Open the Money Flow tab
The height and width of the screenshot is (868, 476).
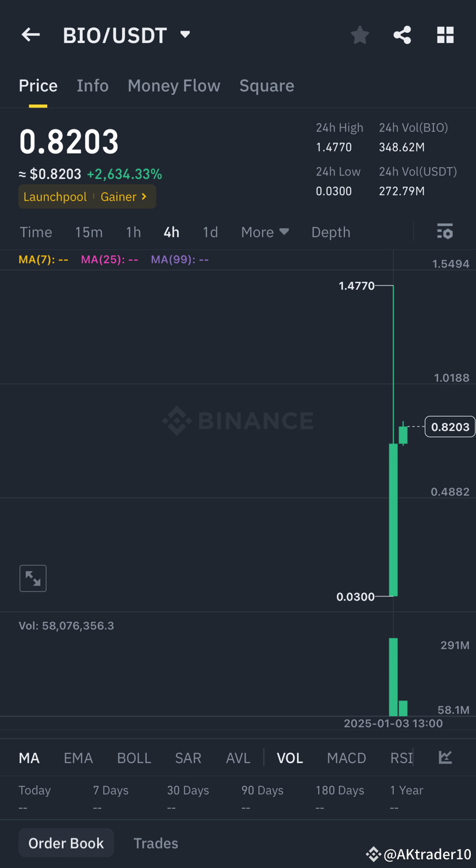click(174, 86)
